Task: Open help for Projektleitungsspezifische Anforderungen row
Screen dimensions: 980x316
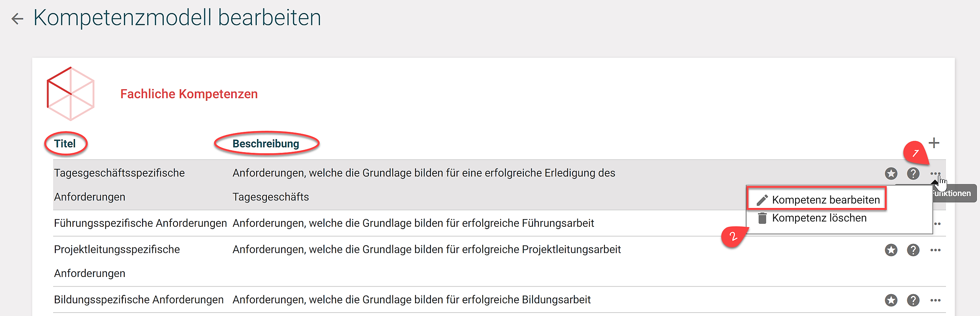Action: [913, 250]
